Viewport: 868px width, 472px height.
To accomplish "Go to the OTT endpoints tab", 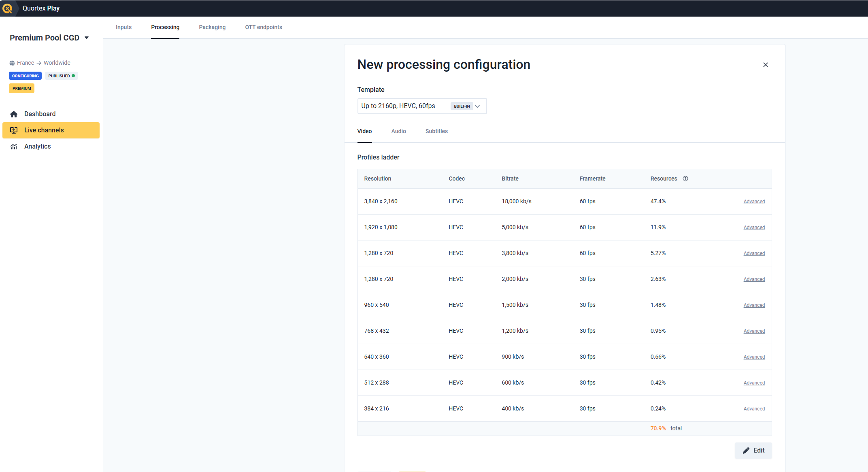I will click(264, 27).
